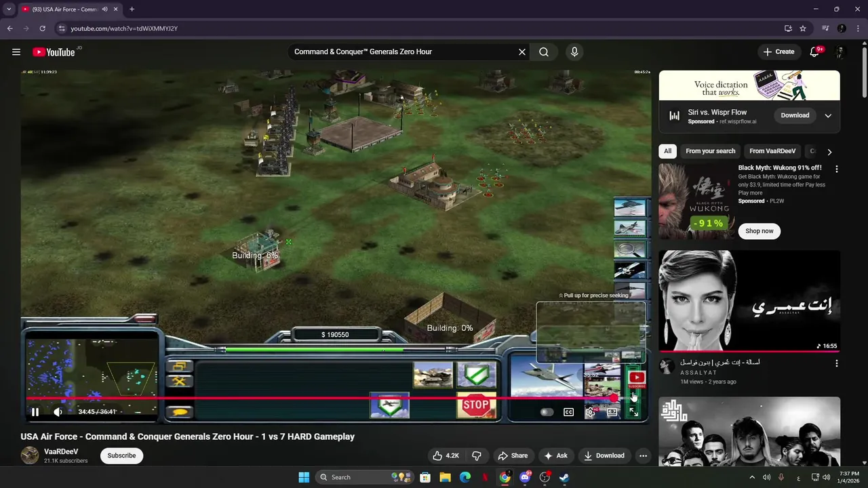Click the Voice dictation ad banner
868x488 pixels.
[749, 85]
